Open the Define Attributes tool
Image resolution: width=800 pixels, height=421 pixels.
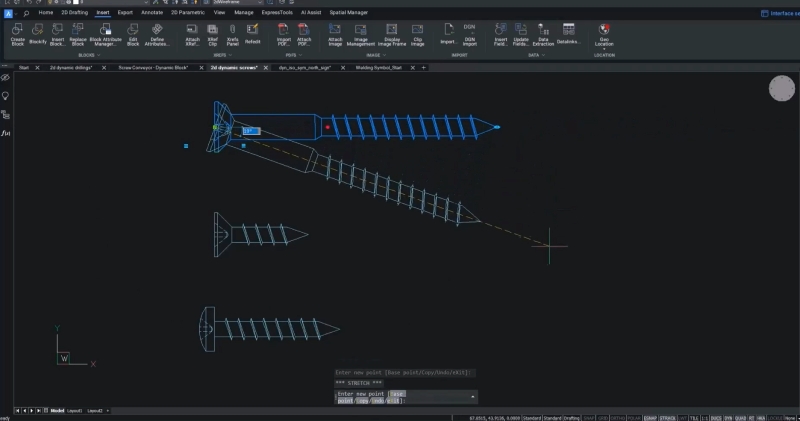click(157, 35)
